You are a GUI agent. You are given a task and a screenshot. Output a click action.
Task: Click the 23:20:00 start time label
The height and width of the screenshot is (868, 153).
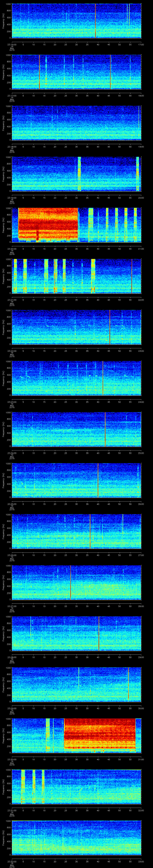point(12,249)
